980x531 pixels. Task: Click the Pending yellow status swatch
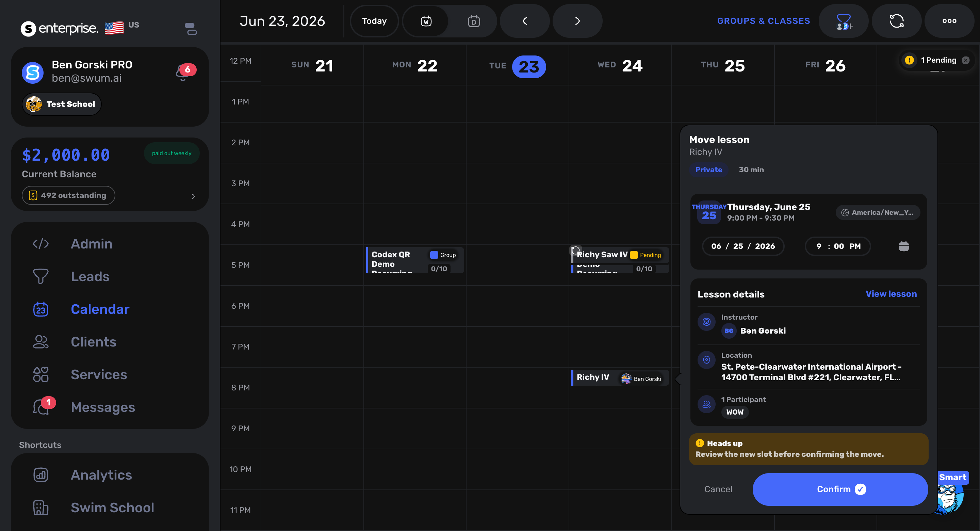(634, 255)
